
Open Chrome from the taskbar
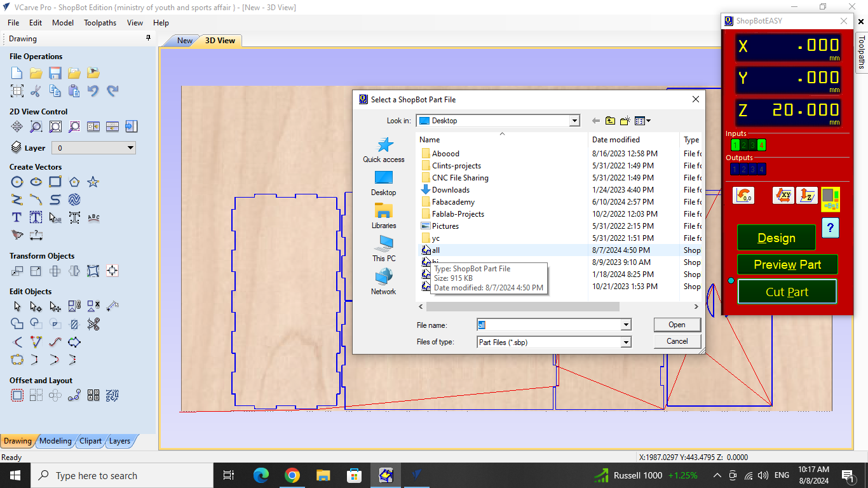point(292,475)
